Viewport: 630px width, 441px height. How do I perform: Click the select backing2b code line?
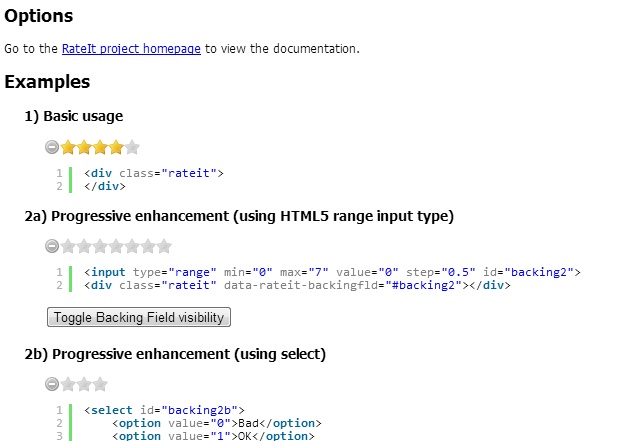click(x=172, y=410)
